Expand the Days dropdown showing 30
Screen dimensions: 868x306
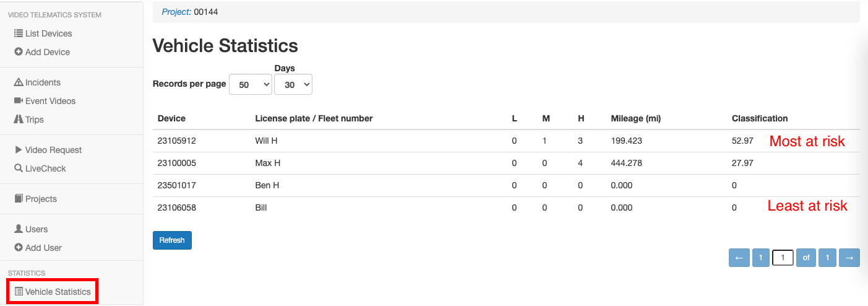[293, 85]
